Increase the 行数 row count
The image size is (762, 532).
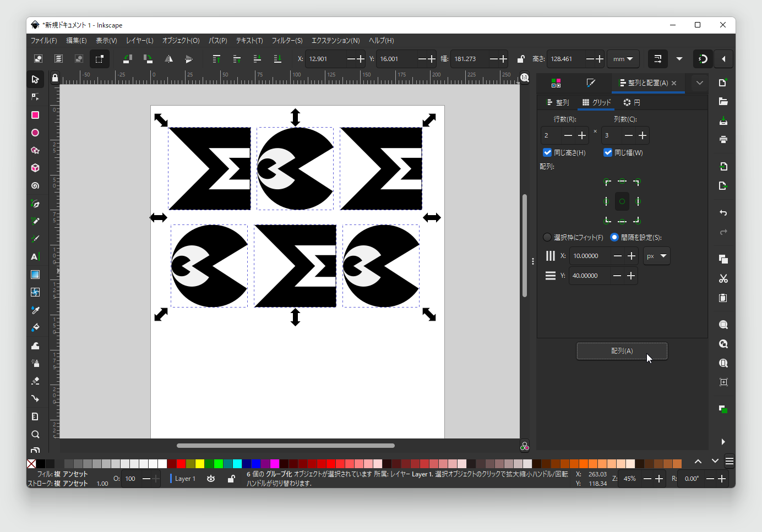coord(582,135)
